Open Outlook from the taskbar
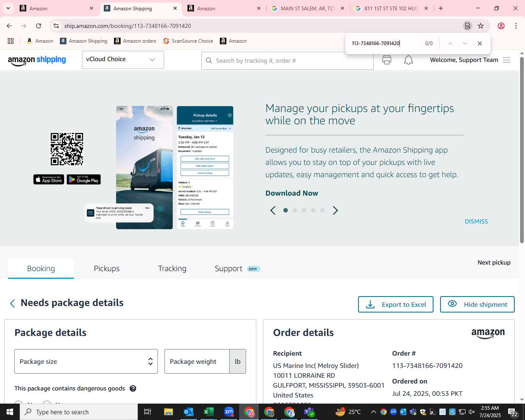 188,412
